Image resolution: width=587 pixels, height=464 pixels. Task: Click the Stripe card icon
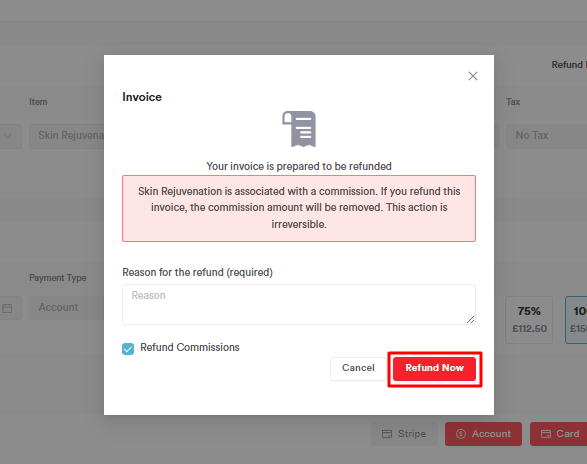387,434
